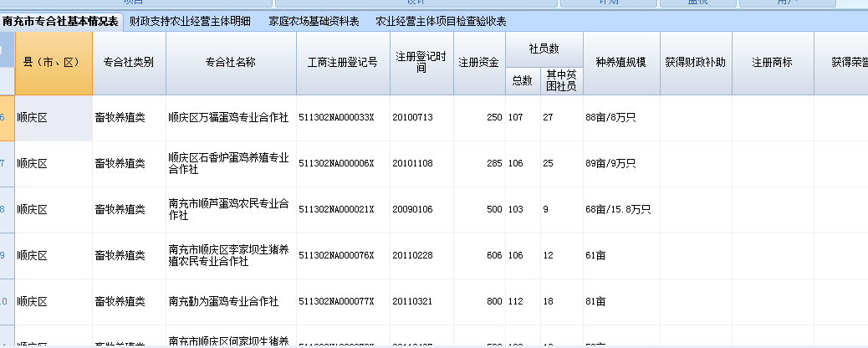Screen dimensions: 868x348
Task: Click the 总数 sub-column header
Action: point(523,81)
